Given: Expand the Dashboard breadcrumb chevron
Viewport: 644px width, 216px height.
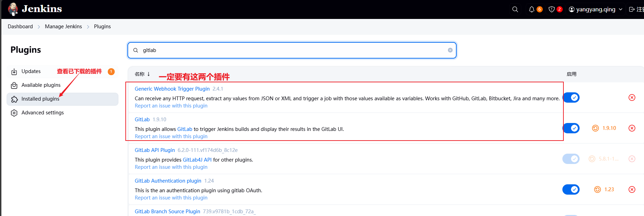Looking at the screenshot, I should (39, 27).
